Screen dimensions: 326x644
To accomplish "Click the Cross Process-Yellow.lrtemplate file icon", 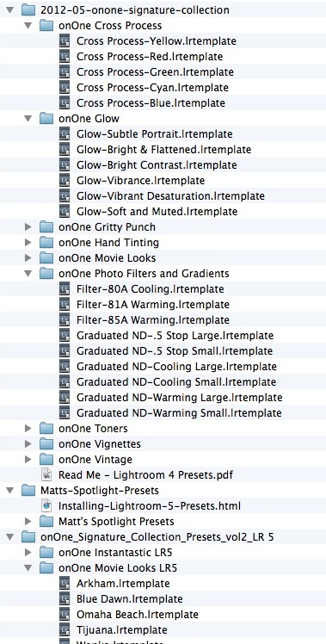I will pyautogui.click(x=65, y=41).
